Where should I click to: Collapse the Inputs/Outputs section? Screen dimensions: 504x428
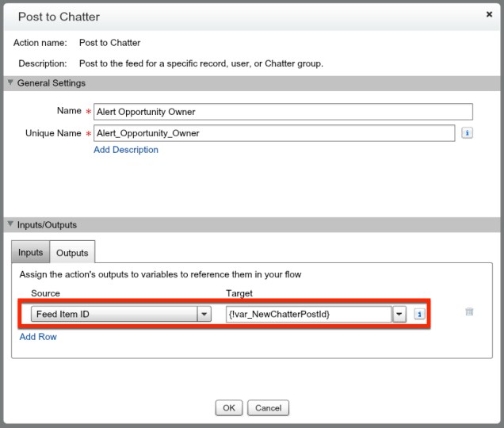pos(10,224)
